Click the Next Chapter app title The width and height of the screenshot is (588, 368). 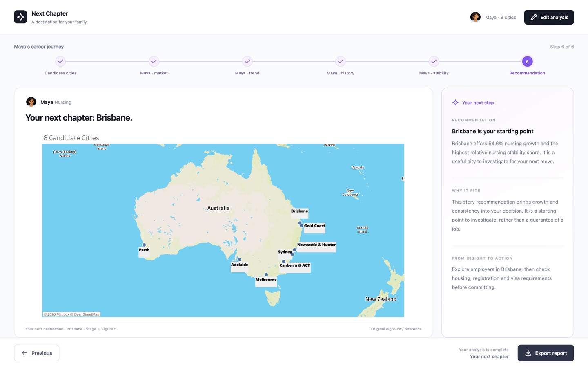point(50,13)
